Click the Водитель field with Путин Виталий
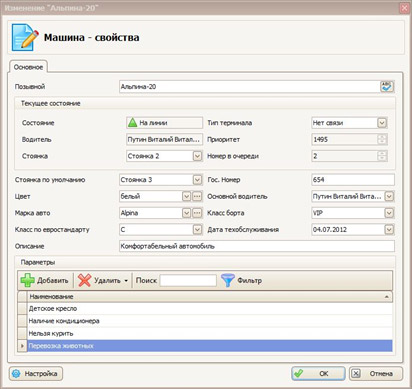Image resolution: width=412 pixels, height=389 pixels. click(164, 139)
